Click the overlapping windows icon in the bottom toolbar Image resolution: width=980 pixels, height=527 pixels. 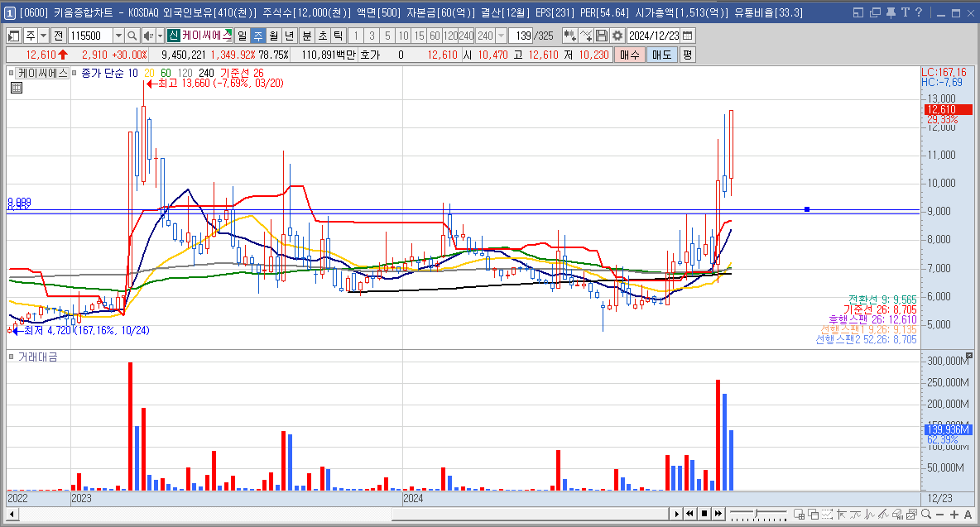[813, 514]
